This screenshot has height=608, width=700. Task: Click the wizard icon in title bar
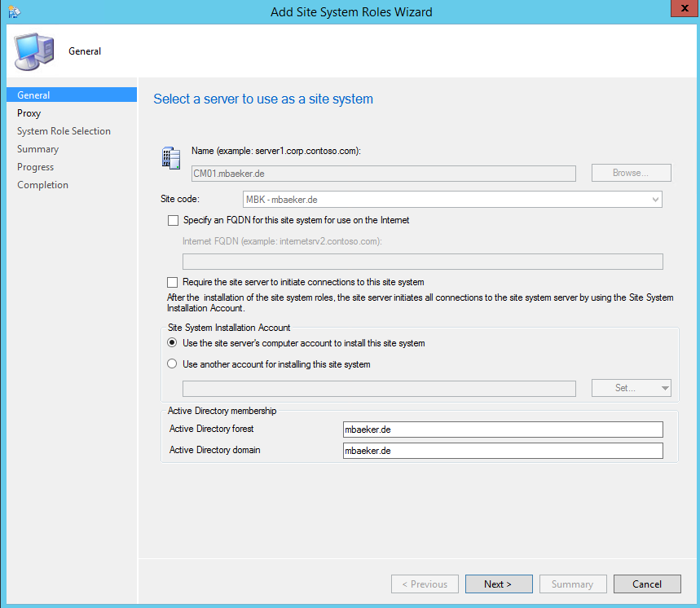[14, 12]
